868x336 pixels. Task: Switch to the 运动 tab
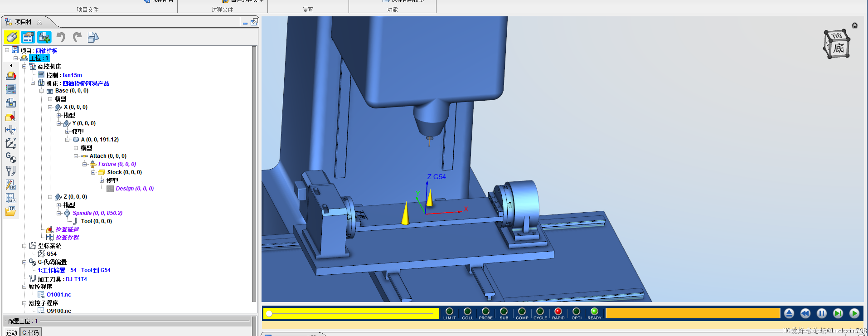point(11,332)
